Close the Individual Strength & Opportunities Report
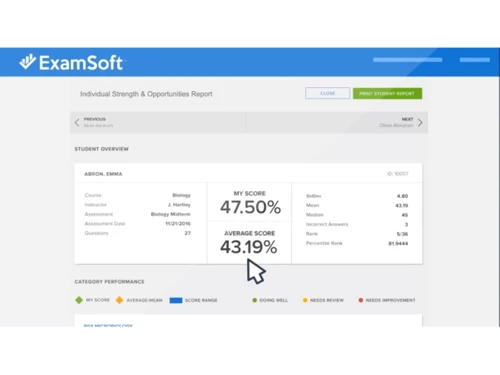The image size is (500, 375). coord(327,93)
